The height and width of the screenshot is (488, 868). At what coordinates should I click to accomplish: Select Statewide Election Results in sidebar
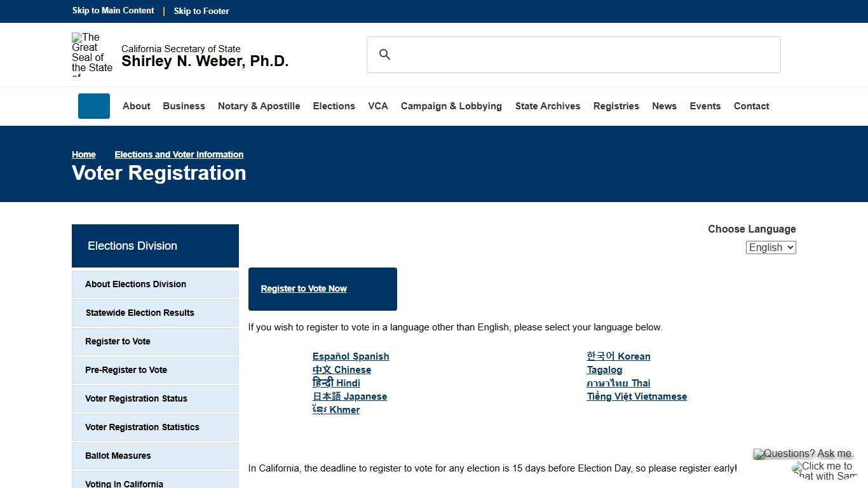[x=140, y=313]
